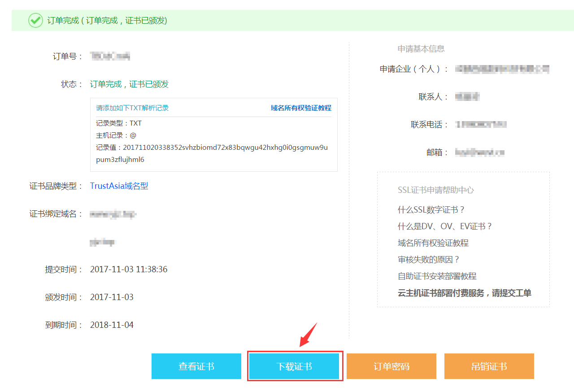
Task: Click the TrustAsia域名型 brand link
Action: (119, 186)
